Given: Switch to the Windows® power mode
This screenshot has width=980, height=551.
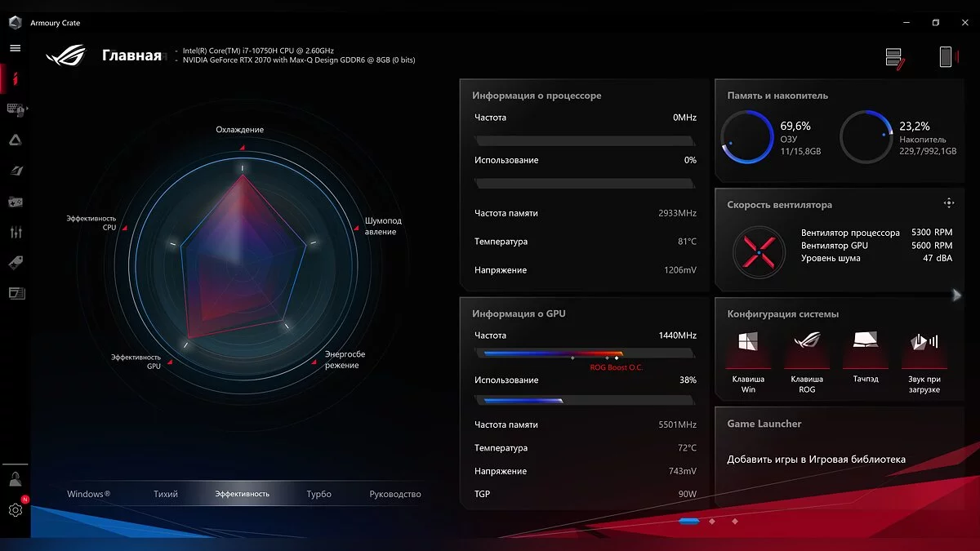Looking at the screenshot, I should tap(88, 494).
